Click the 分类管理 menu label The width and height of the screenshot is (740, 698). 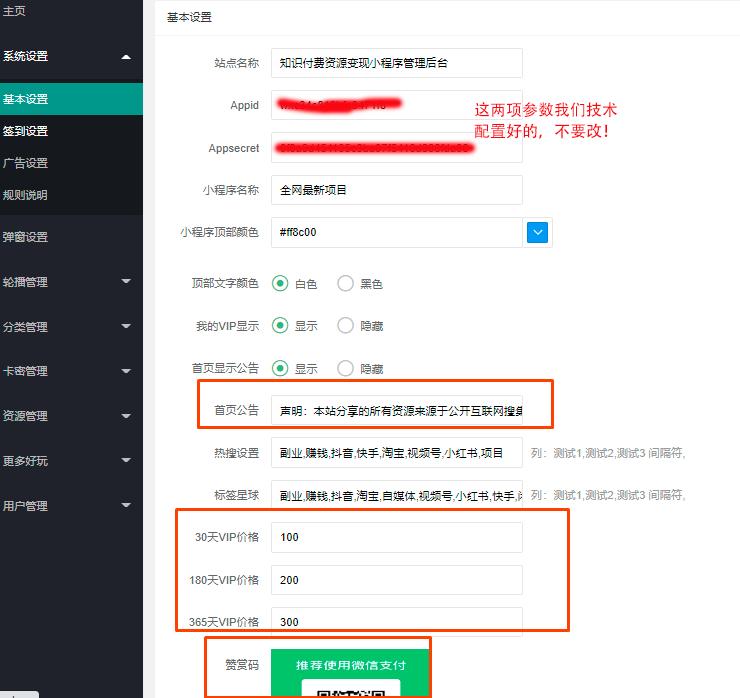[x=25, y=327]
